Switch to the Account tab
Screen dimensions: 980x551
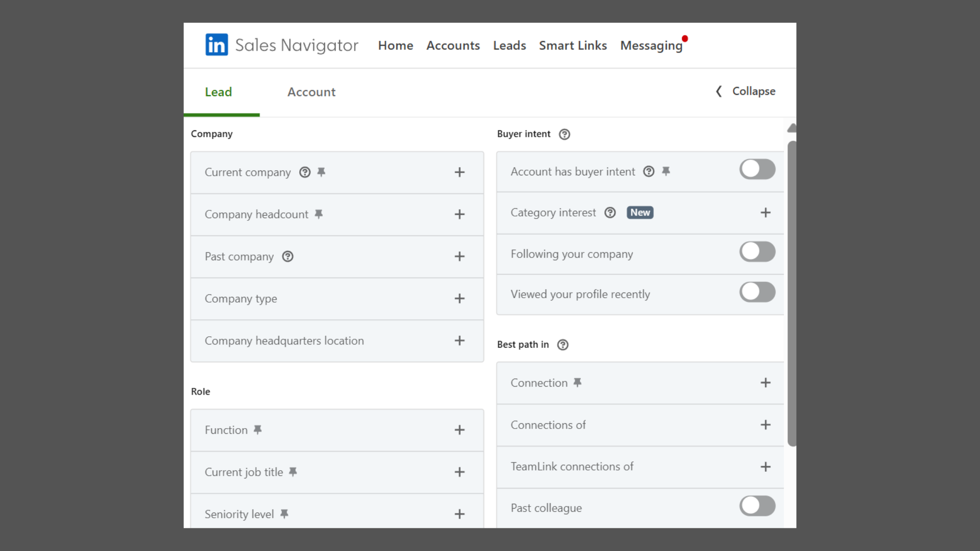point(311,92)
